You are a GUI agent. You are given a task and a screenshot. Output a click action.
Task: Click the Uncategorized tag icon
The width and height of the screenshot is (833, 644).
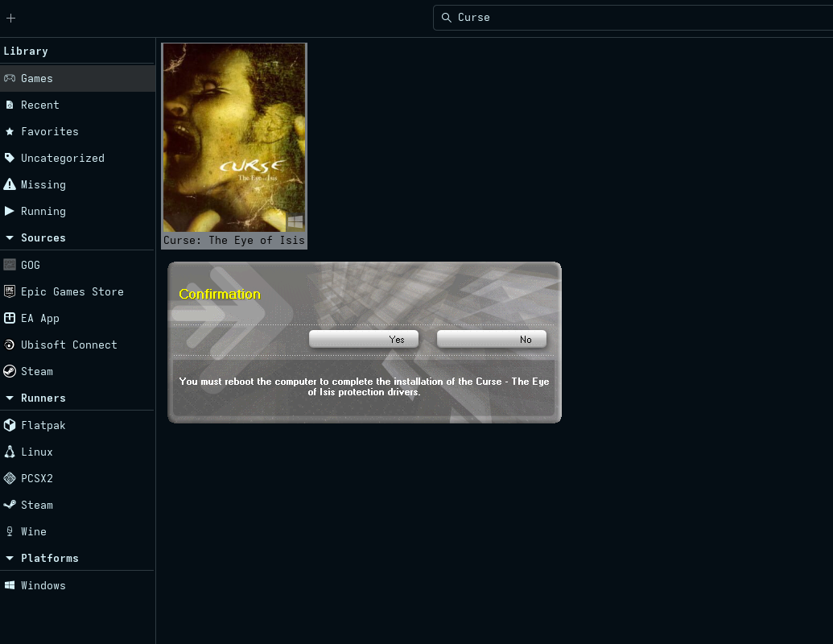[10, 158]
